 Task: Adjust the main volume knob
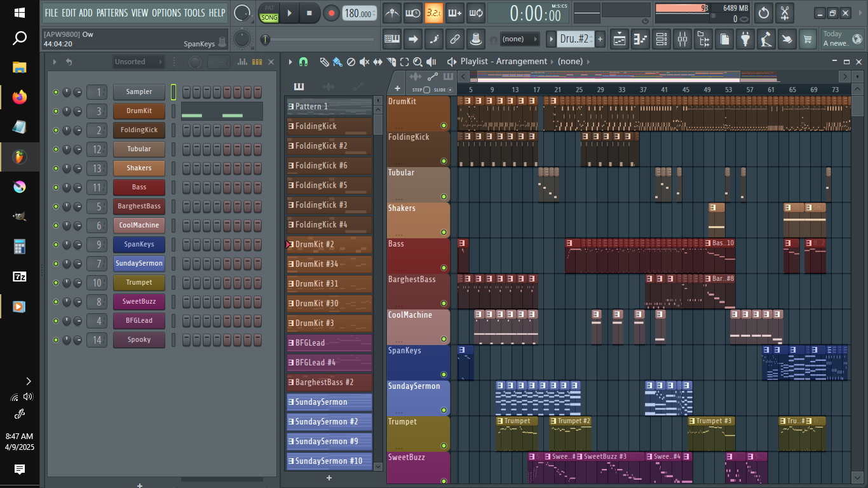(241, 13)
